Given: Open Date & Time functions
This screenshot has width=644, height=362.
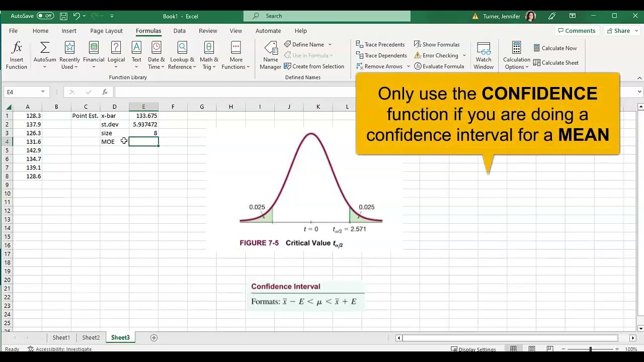Looking at the screenshot, I should click(156, 56).
